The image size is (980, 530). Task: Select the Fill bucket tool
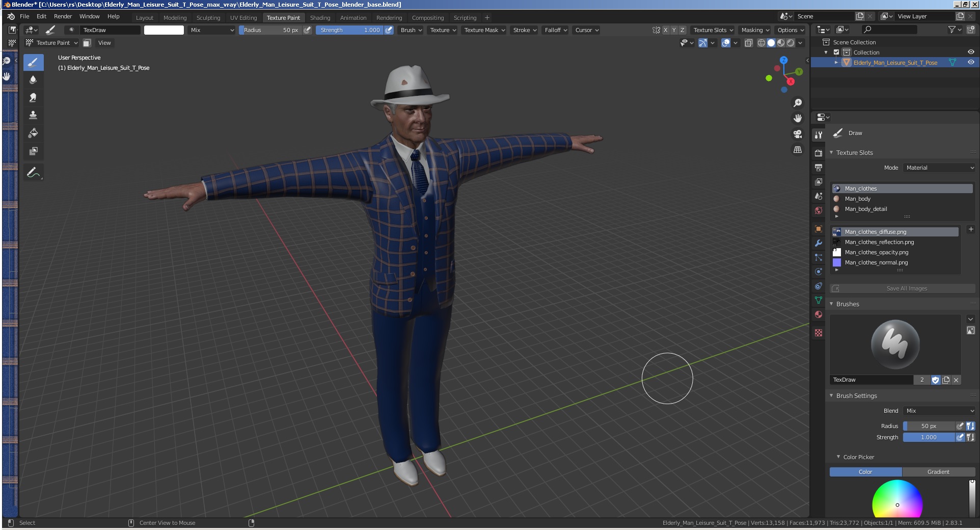click(33, 133)
